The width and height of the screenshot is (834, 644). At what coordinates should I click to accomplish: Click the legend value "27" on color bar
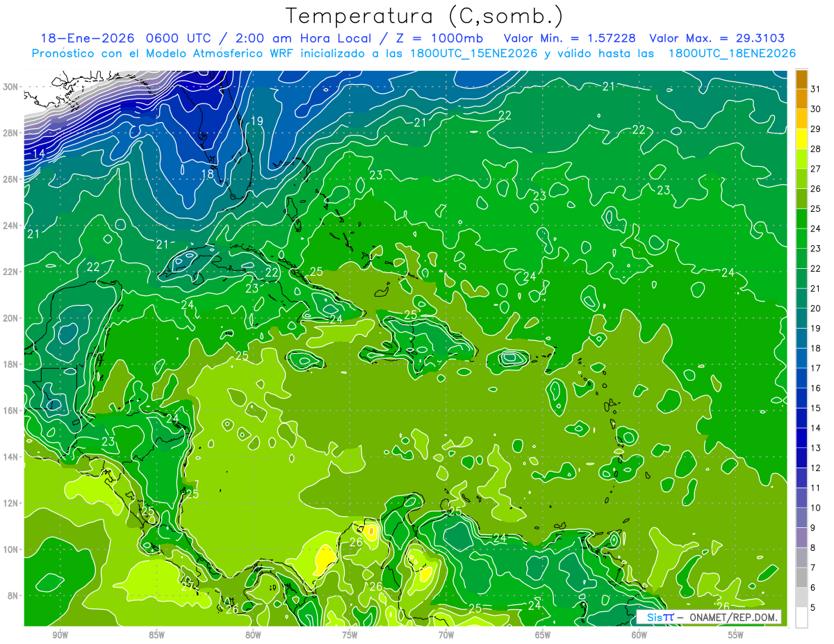816,168
